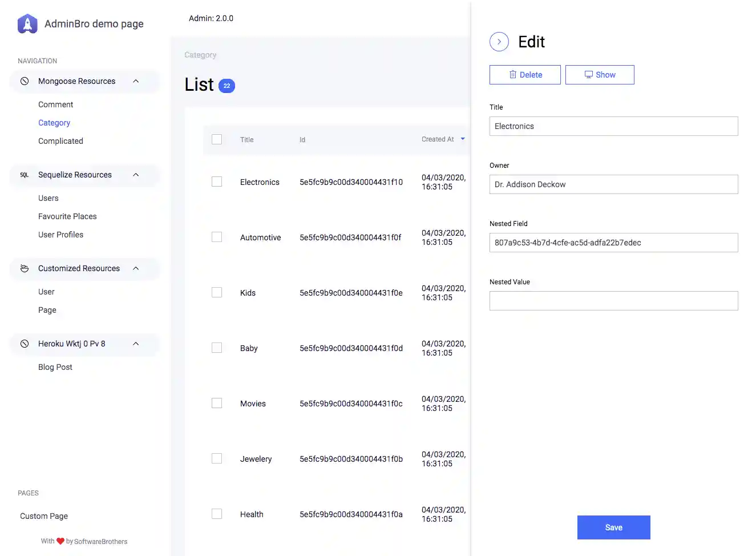This screenshot has width=756, height=556.
Task: Collapse the Mongoose Resources chevron
Action: pos(136,81)
